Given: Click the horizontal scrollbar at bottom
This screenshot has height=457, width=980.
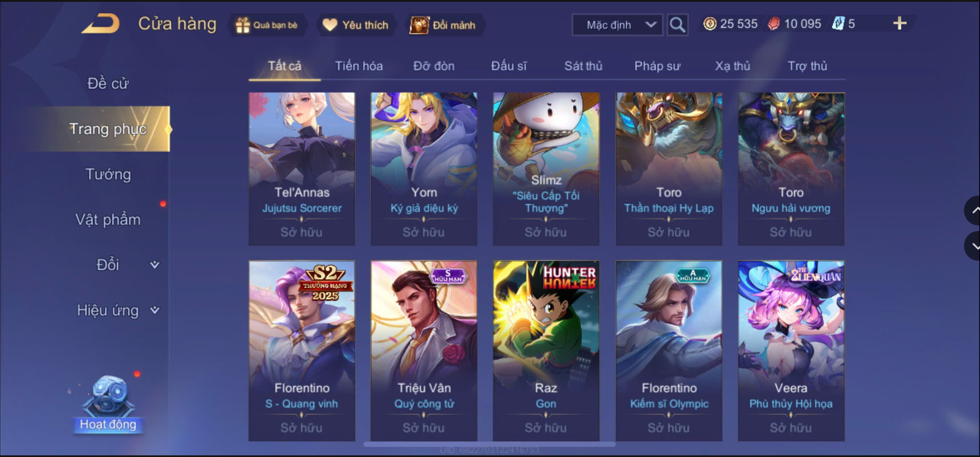Looking at the screenshot, I should 489,444.
